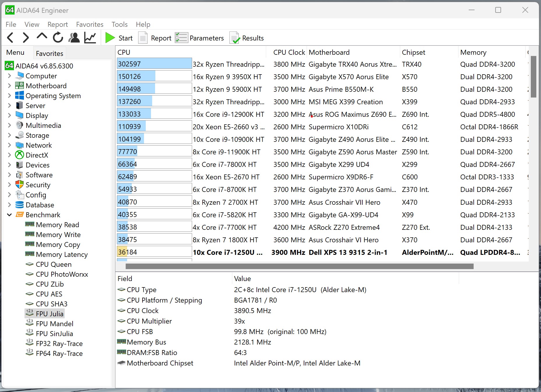Viewport: 541px width, 392px height.
Task: Select the Computer tree icon
Action: pos(20,76)
